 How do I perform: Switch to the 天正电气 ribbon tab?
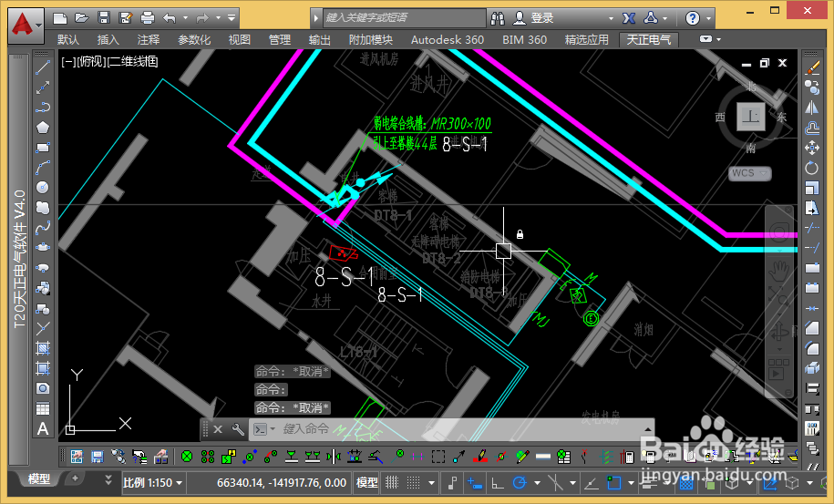[649, 40]
